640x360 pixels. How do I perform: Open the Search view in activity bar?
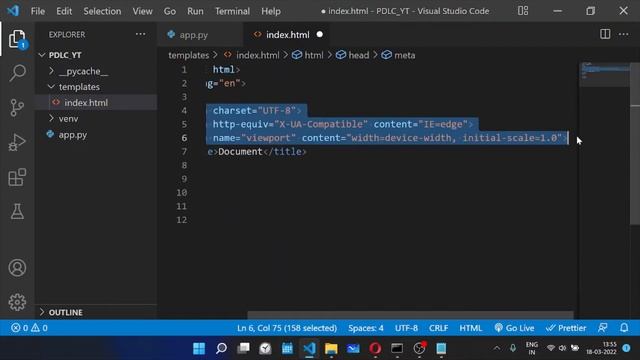pos(17,73)
